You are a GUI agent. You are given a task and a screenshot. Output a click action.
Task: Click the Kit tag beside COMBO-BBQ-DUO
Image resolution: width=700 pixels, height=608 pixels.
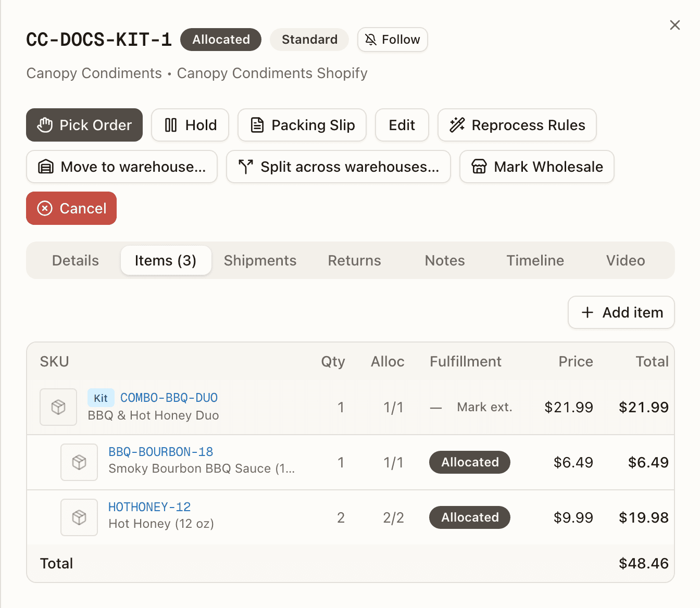pos(101,398)
